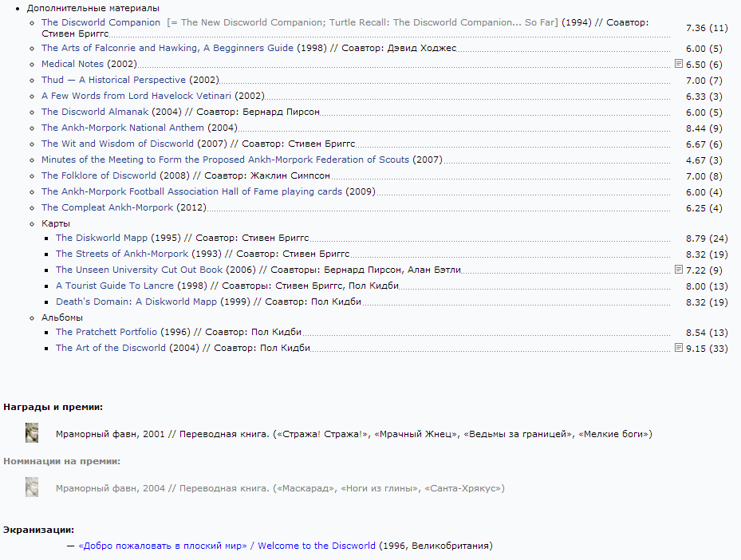Open A Few Words from Lord Havelock Vetinari

tap(136, 96)
